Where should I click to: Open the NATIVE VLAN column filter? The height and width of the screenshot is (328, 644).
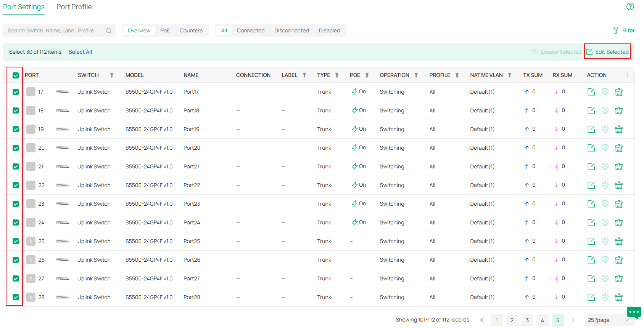tap(509, 75)
